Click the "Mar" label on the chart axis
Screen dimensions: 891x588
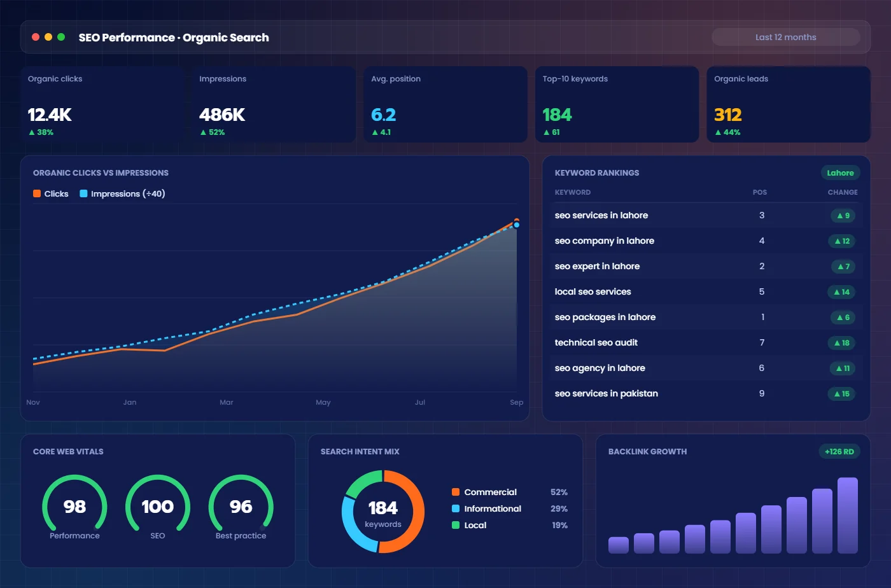coord(227,402)
